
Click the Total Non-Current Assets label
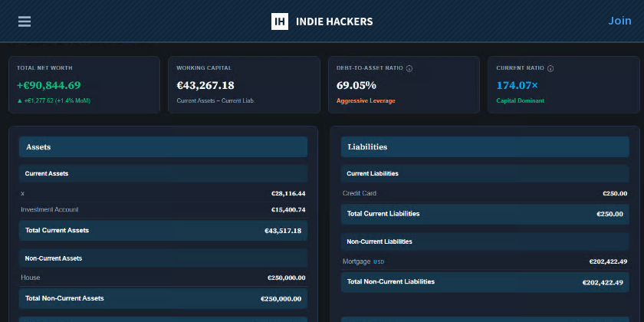click(64, 298)
